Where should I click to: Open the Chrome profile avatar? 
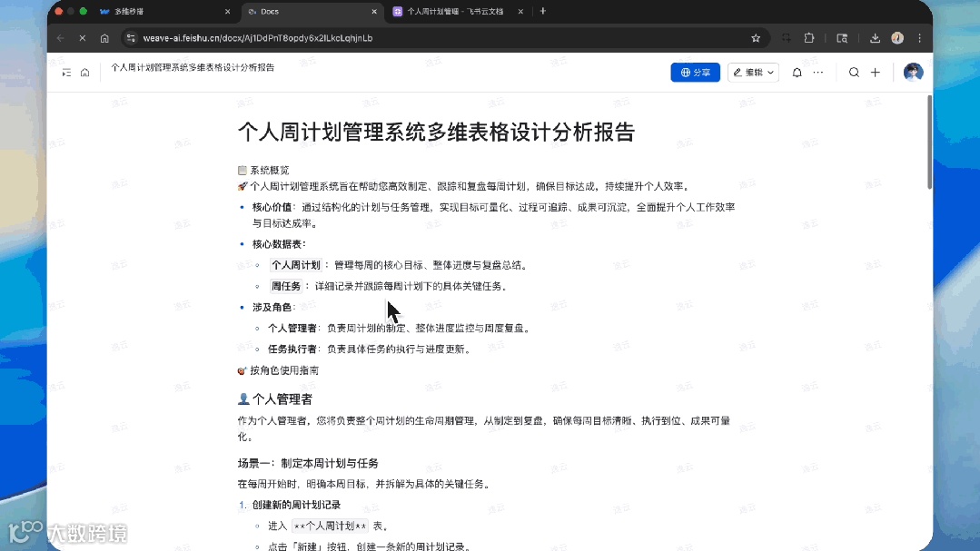tap(897, 38)
